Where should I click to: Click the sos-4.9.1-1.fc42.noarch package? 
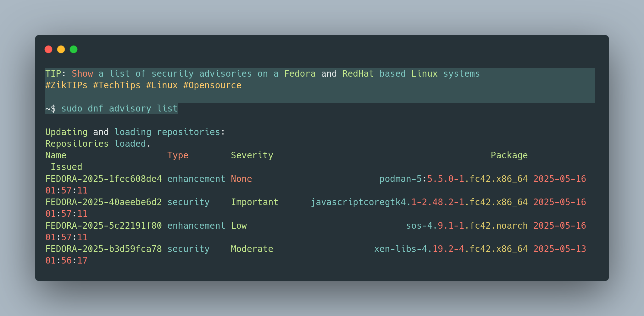467,226
